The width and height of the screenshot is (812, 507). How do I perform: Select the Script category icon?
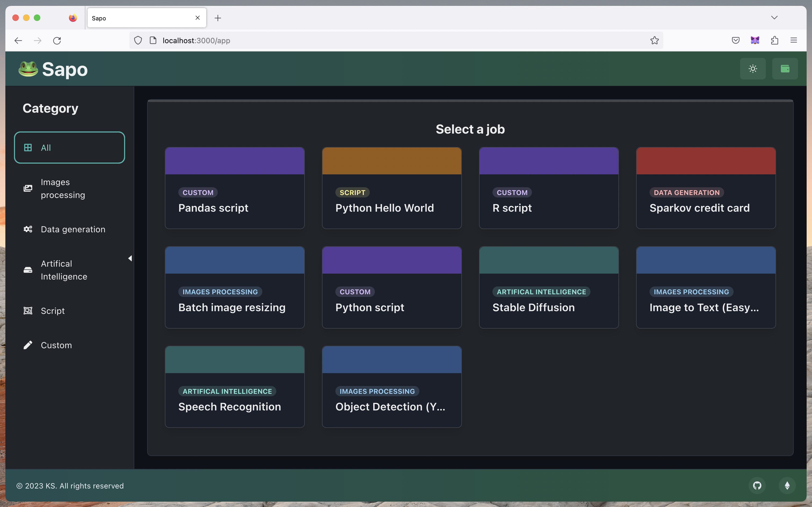click(x=27, y=311)
